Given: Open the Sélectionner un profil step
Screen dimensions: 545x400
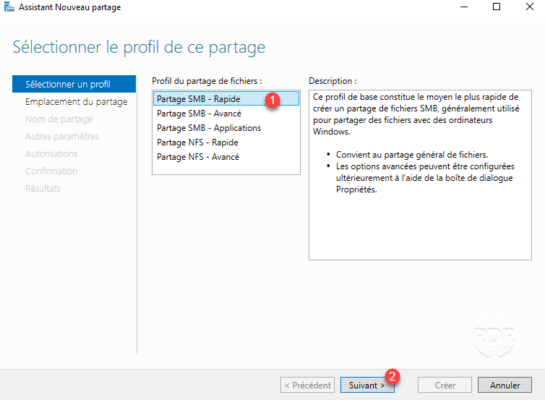Looking at the screenshot, I should [74, 84].
